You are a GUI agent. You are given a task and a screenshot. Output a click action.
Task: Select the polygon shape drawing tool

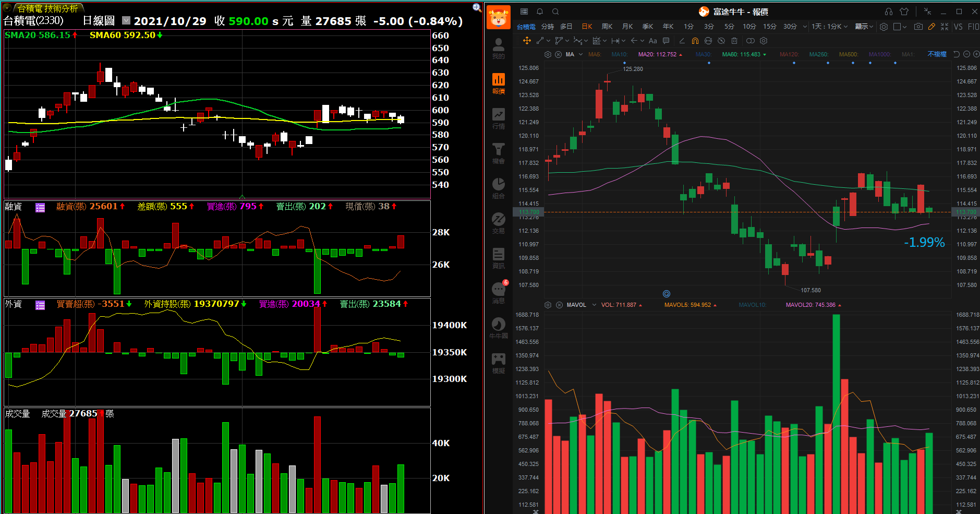tap(559, 41)
